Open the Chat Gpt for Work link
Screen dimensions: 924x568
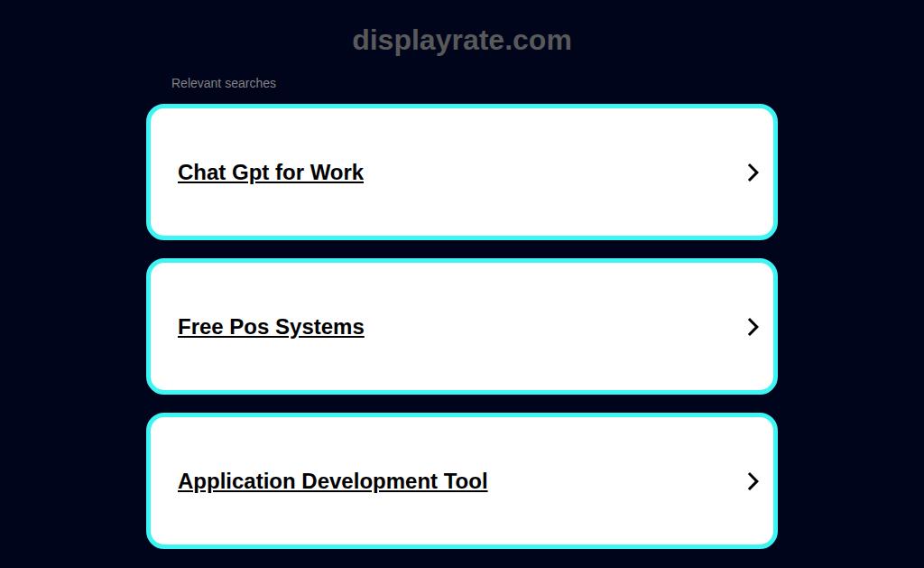[271, 172]
